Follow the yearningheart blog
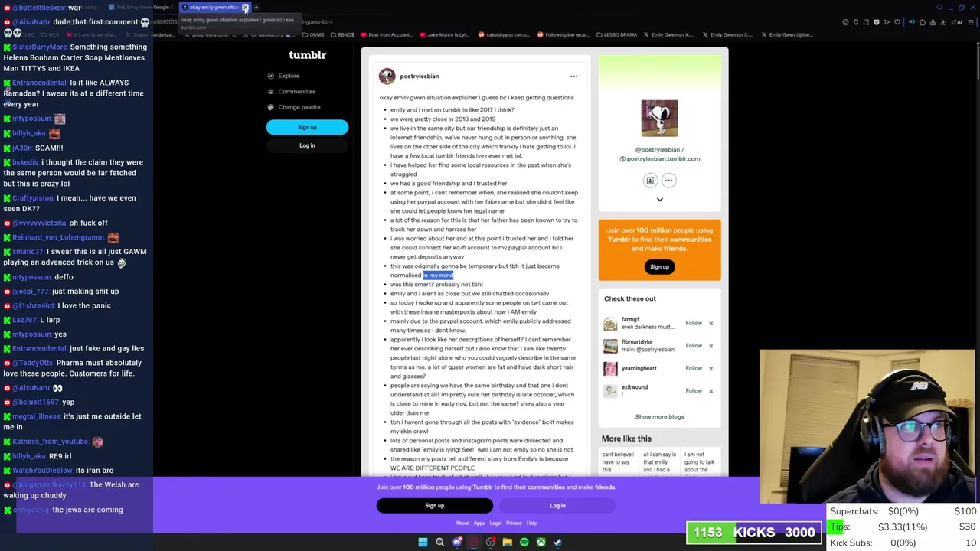The height and width of the screenshot is (551, 980). [x=694, y=368]
